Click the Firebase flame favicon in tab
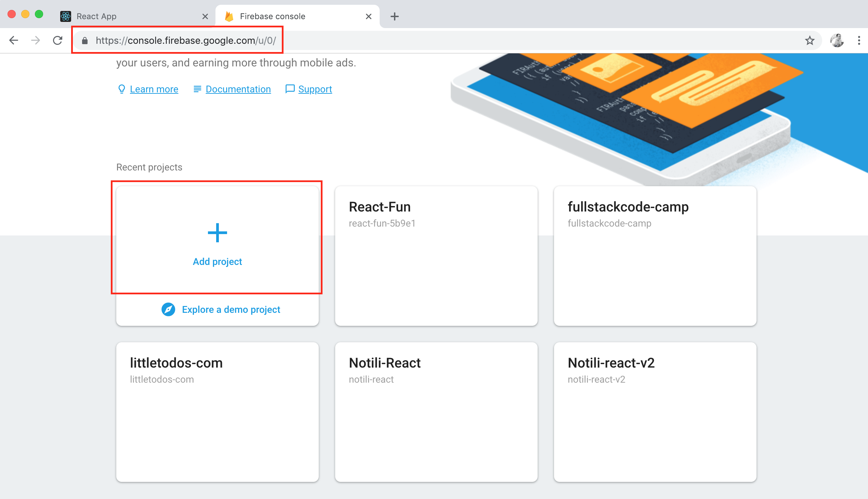This screenshot has height=499, width=868. pyautogui.click(x=229, y=16)
